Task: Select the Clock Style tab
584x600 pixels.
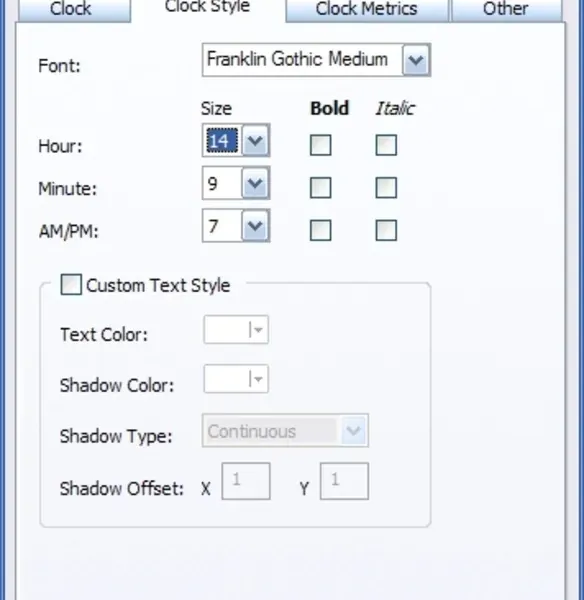Action: tap(208, 8)
